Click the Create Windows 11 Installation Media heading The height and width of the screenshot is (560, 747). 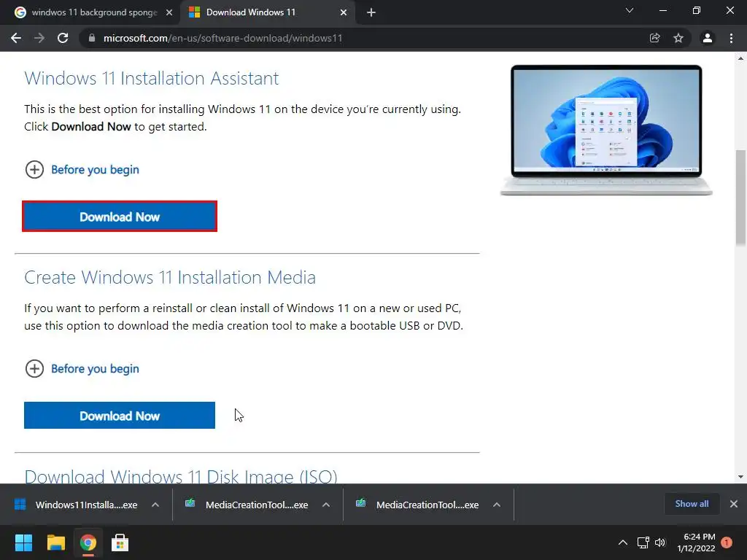(x=170, y=277)
